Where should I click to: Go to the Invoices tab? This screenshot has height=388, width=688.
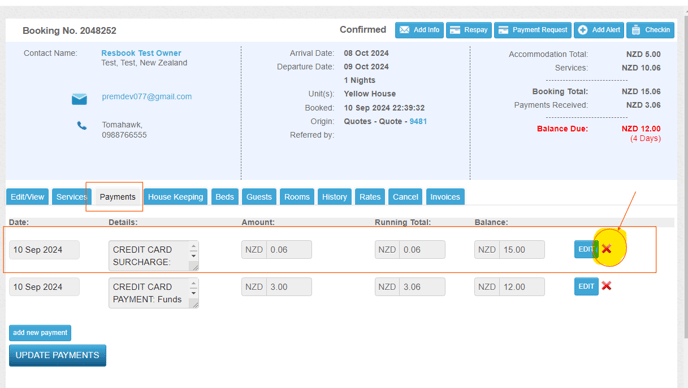point(445,197)
